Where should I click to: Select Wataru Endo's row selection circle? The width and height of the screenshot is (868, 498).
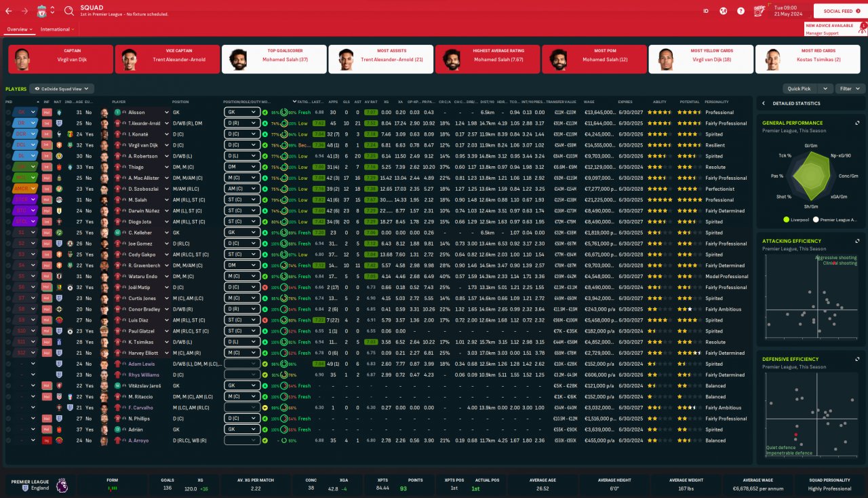pyautogui.click(x=9, y=276)
